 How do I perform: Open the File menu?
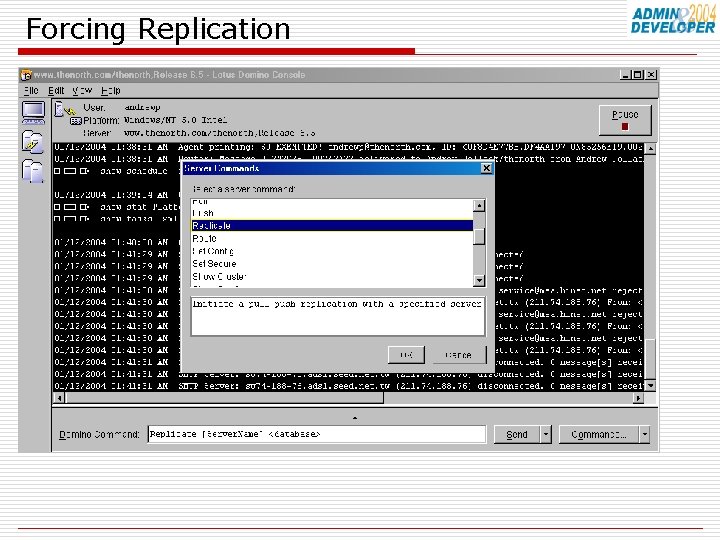point(31,90)
